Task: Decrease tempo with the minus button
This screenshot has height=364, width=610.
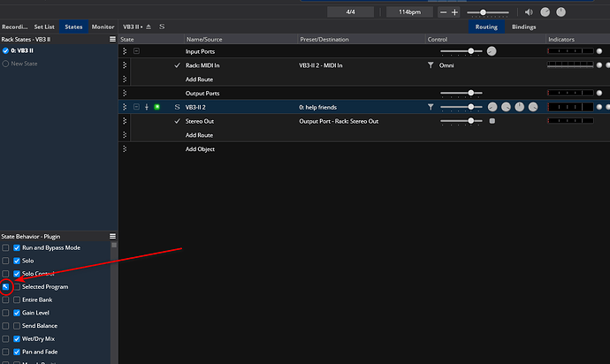Action: 443,12
